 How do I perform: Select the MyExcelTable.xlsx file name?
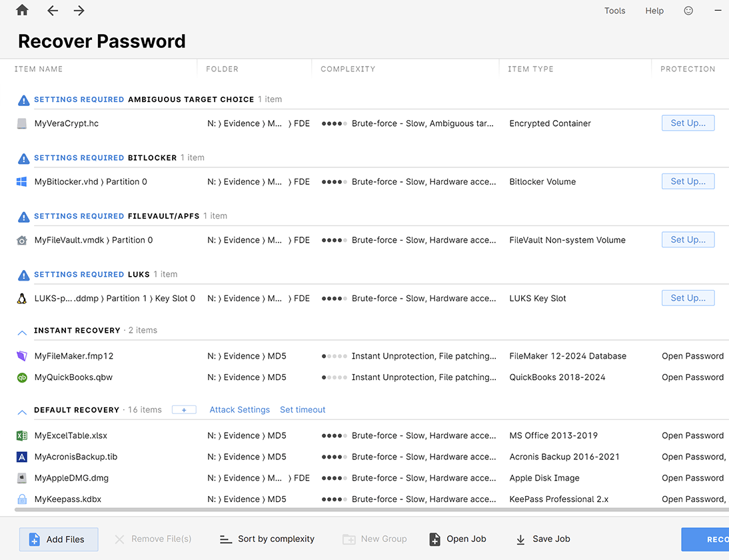71,436
